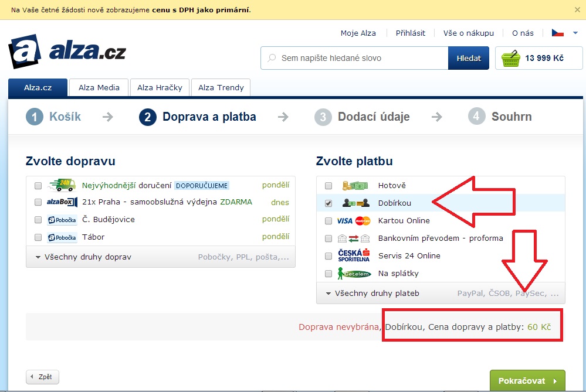Open the shopping basket icon

511,58
